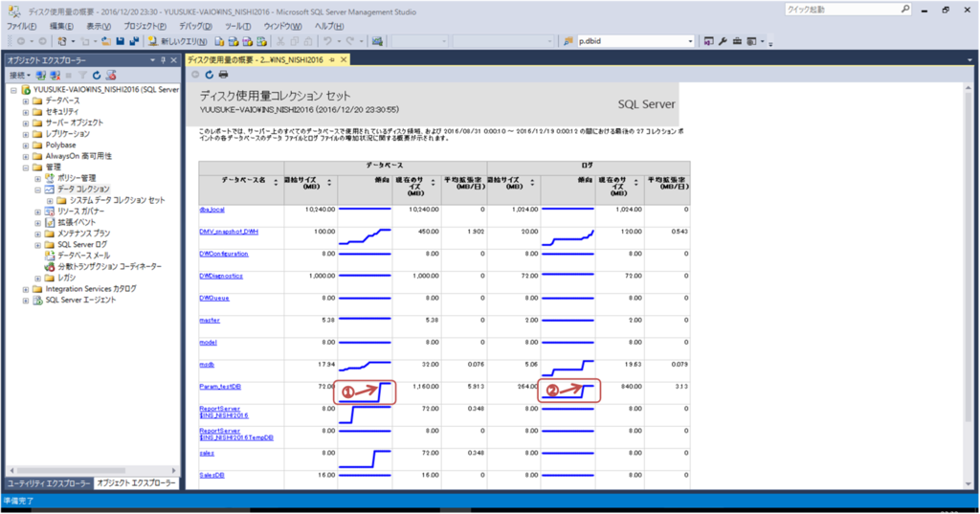Expand the セキュリティ tree node
This screenshot has width=980, height=514.
coord(26,112)
